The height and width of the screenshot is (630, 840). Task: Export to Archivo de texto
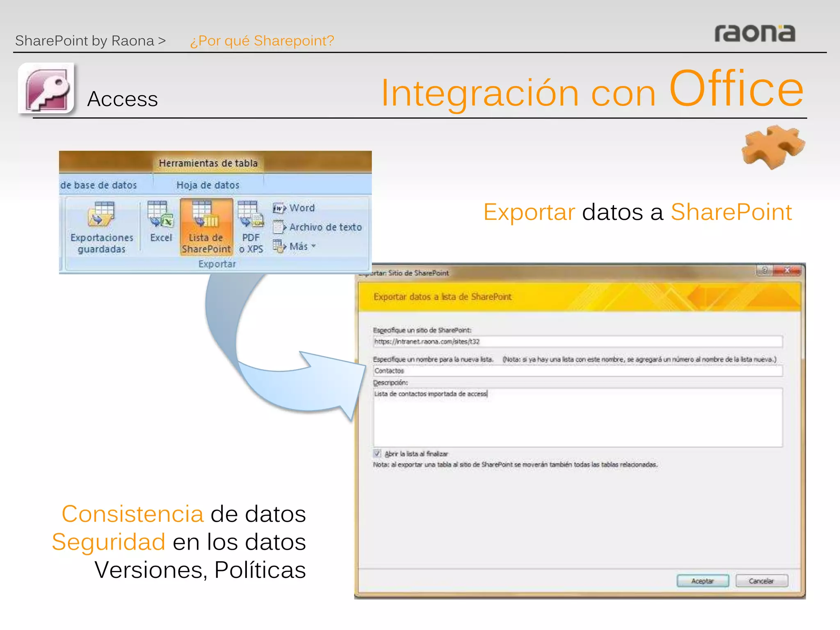point(317,227)
